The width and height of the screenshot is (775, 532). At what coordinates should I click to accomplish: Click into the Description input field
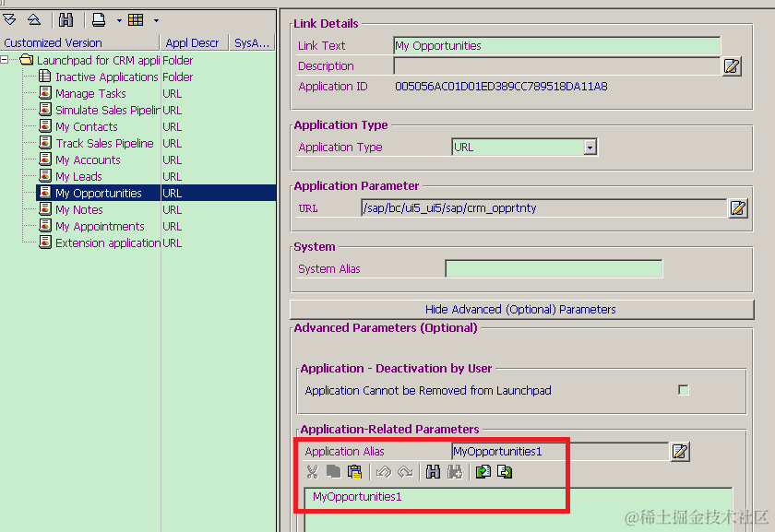(556, 66)
